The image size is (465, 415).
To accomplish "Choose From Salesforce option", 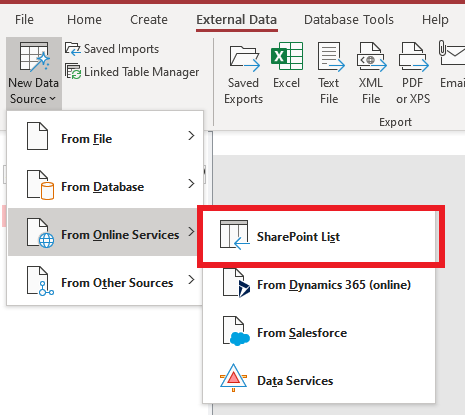I will pos(319,333).
